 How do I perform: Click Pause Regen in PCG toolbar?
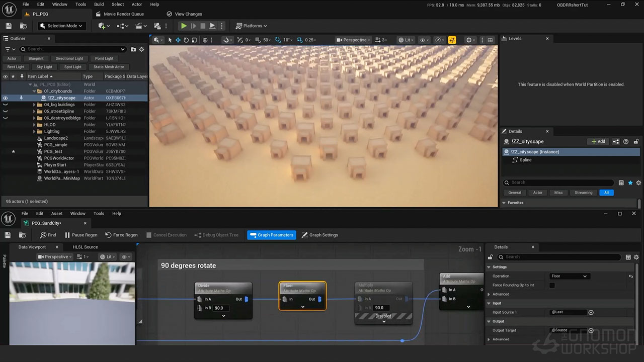click(x=80, y=235)
